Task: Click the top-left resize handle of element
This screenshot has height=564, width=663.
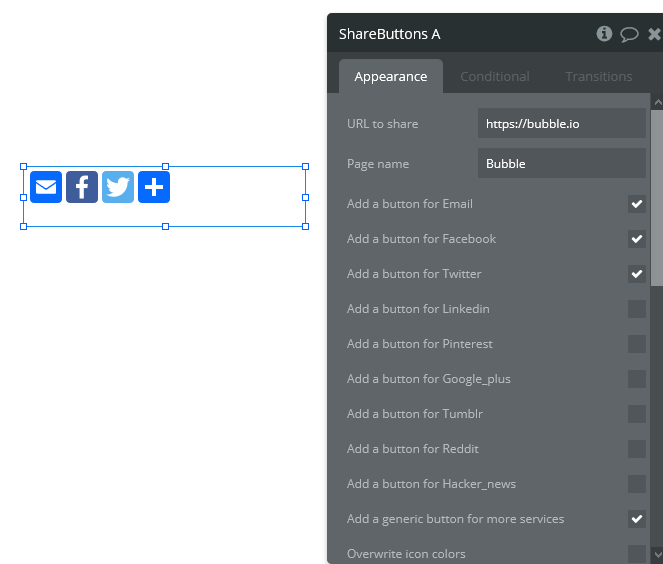Action: (x=24, y=167)
